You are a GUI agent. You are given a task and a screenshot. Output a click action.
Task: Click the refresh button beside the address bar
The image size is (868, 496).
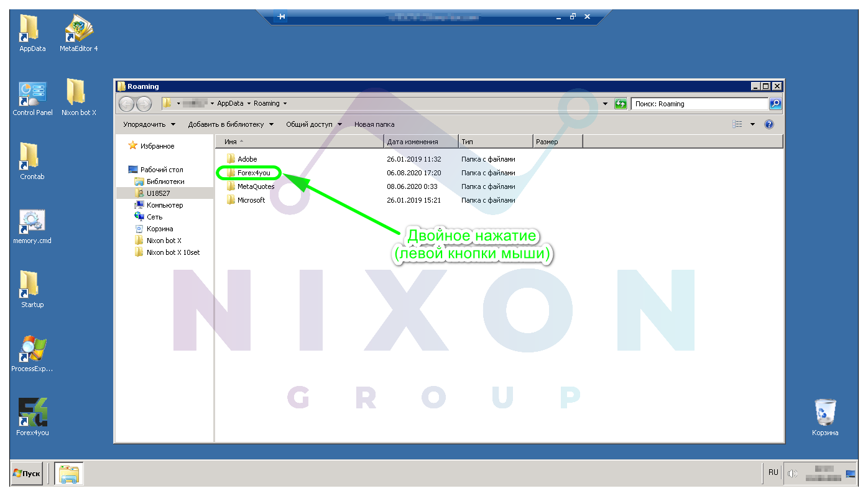[621, 104]
